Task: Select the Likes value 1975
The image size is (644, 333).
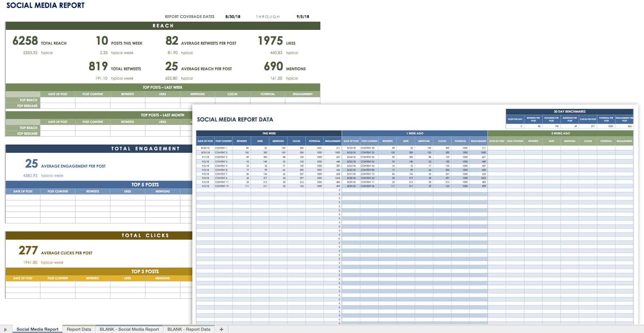Action: coord(270,41)
